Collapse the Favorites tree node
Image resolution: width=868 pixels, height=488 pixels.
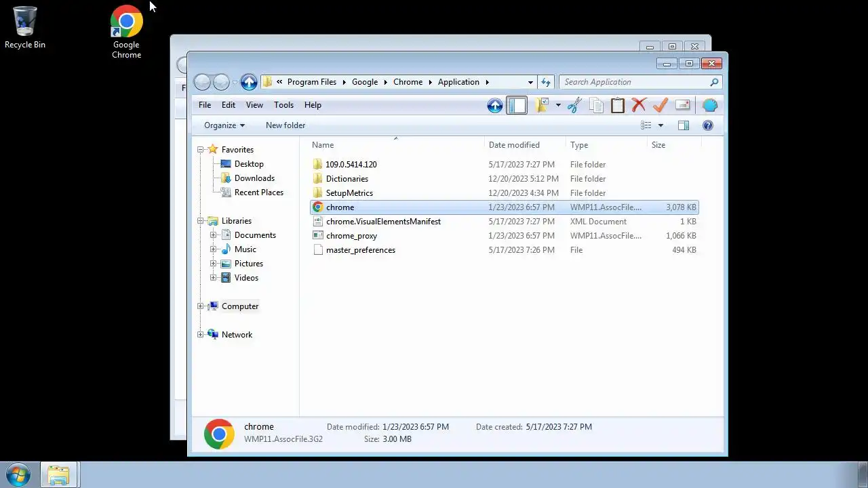pos(201,150)
